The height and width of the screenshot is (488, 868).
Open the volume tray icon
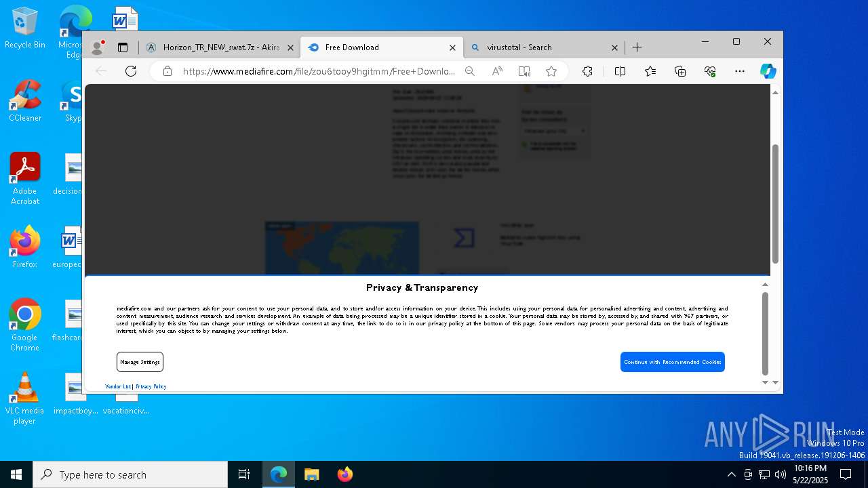point(781,474)
